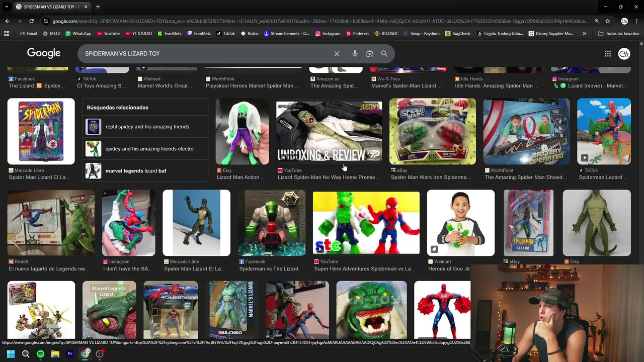The image size is (644, 362).
Task: Open OBS Studio from the taskbar
Action: tap(100, 354)
